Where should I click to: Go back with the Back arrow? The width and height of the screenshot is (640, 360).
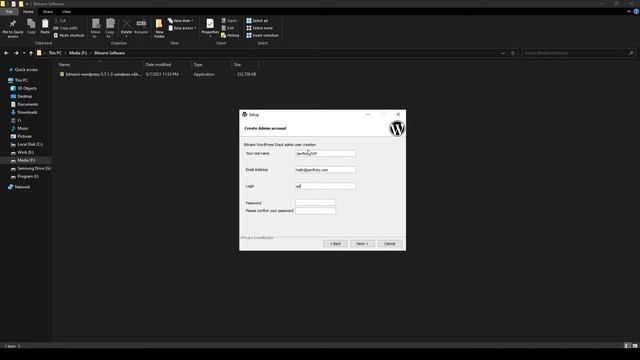click(6, 53)
